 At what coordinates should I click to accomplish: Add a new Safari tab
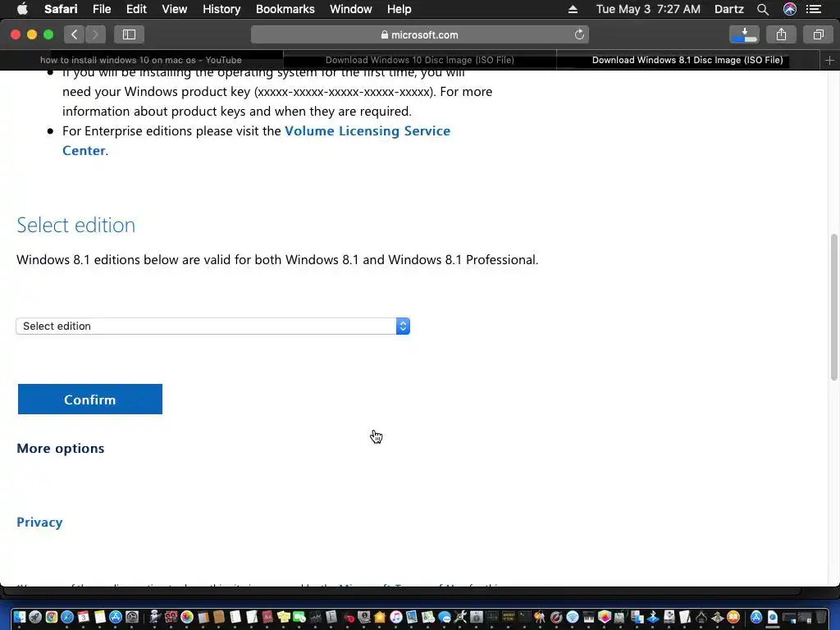pos(829,61)
